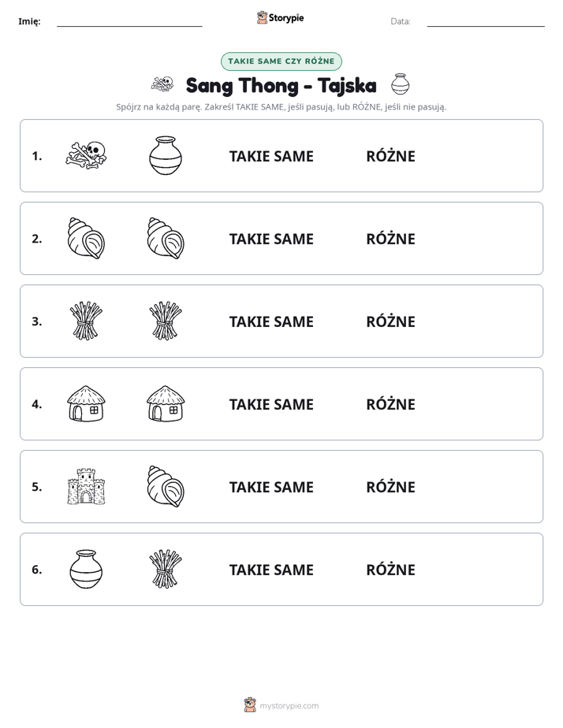Click the left thatched hut in row 4
563x728 pixels.
tap(86, 403)
